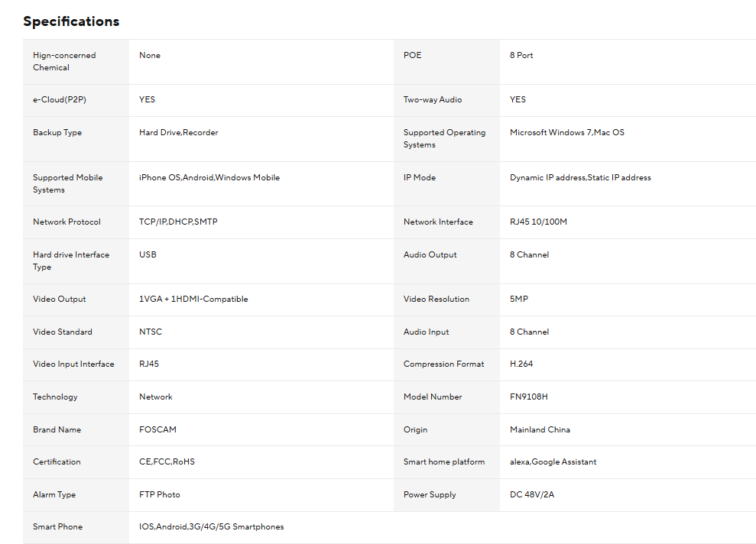Select Dynamic IP address,Static IP address value
Screen dimensions: 756x544
580,177
